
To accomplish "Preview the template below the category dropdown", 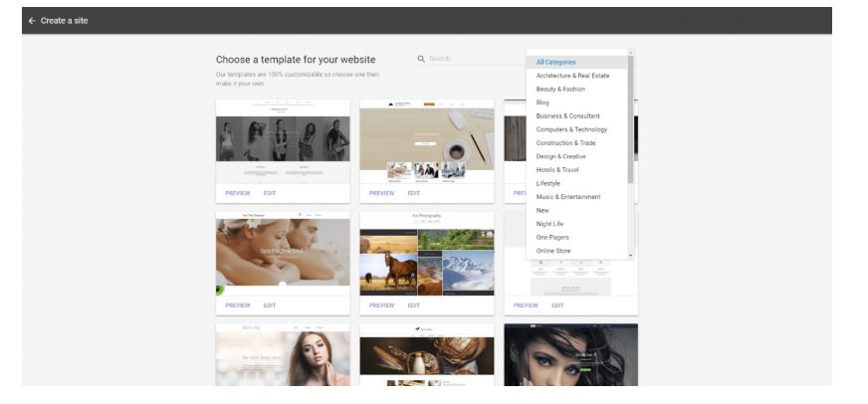I will tap(526, 305).
